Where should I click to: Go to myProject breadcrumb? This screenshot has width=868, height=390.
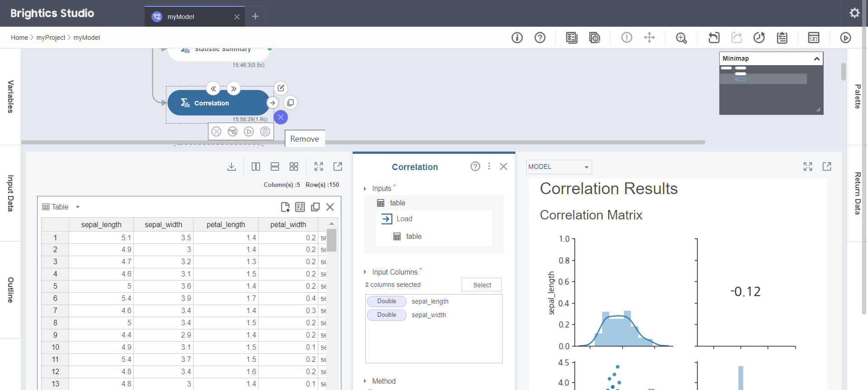pos(51,38)
